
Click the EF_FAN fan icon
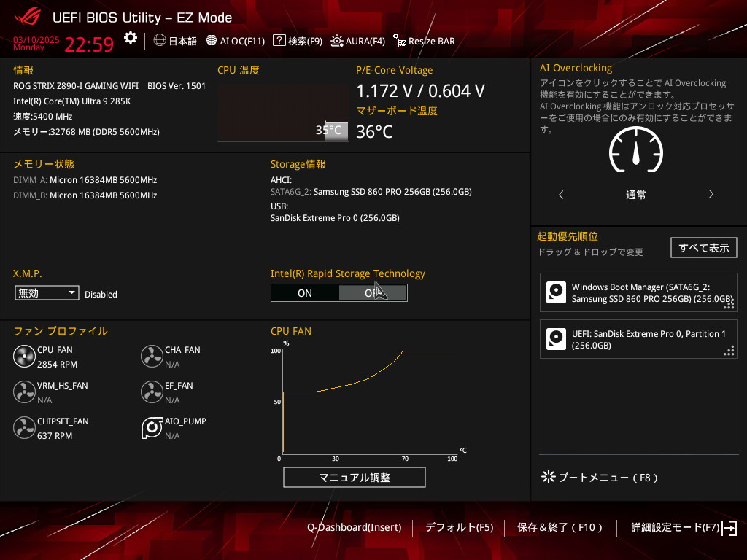(x=152, y=392)
